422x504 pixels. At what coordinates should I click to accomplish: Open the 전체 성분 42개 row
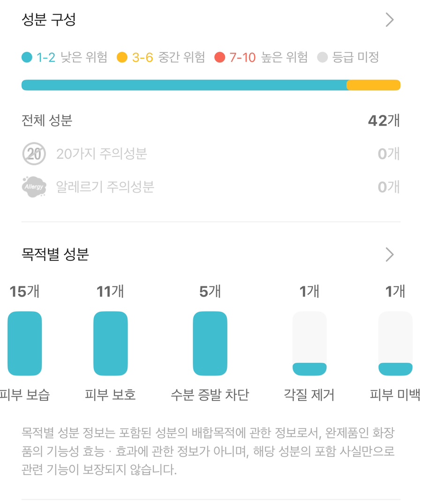point(211,120)
